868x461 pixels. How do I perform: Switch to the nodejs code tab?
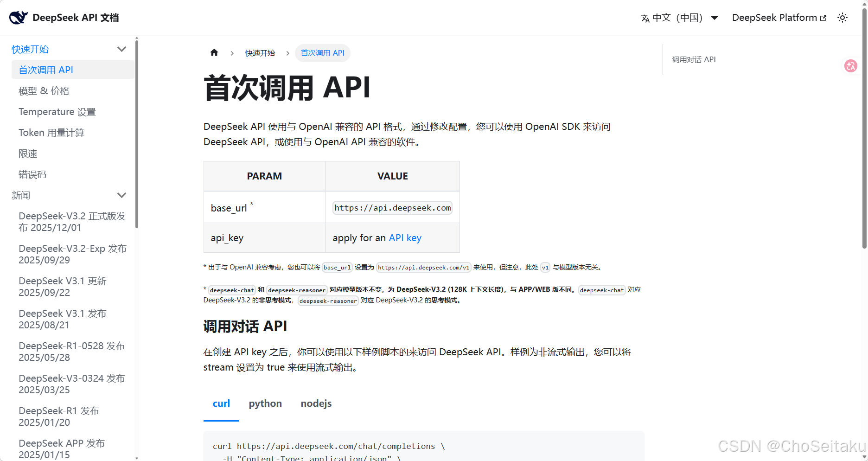316,403
